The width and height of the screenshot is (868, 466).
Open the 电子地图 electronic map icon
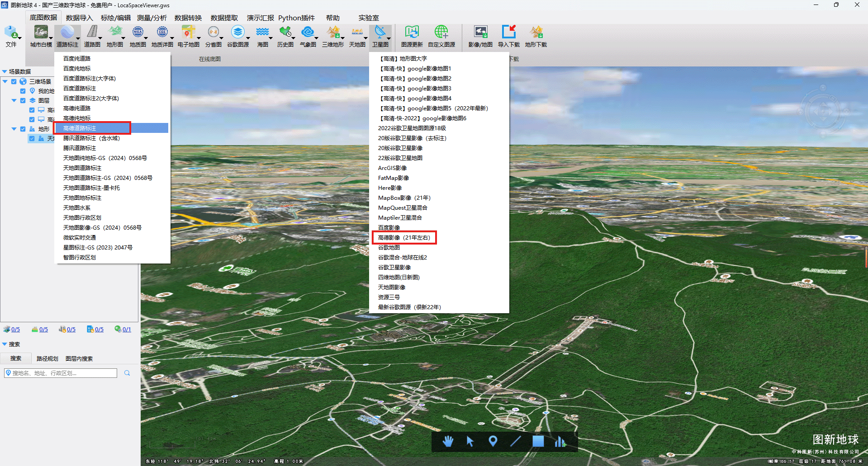188,32
